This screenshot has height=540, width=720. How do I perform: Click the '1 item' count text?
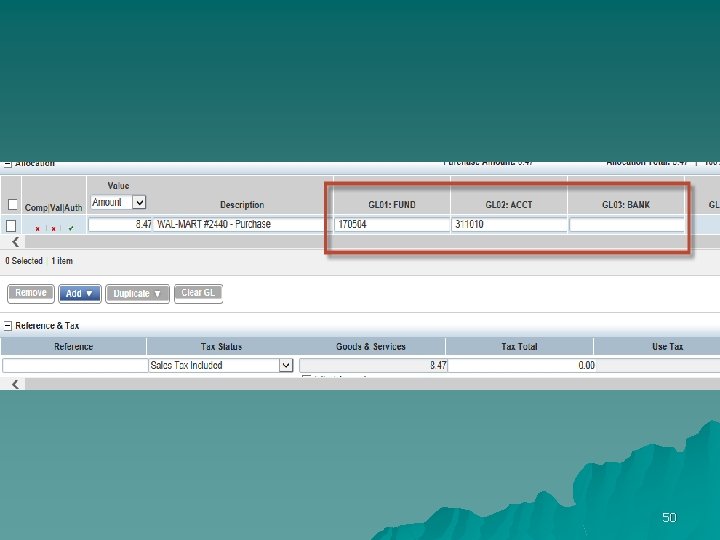pos(62,261)
